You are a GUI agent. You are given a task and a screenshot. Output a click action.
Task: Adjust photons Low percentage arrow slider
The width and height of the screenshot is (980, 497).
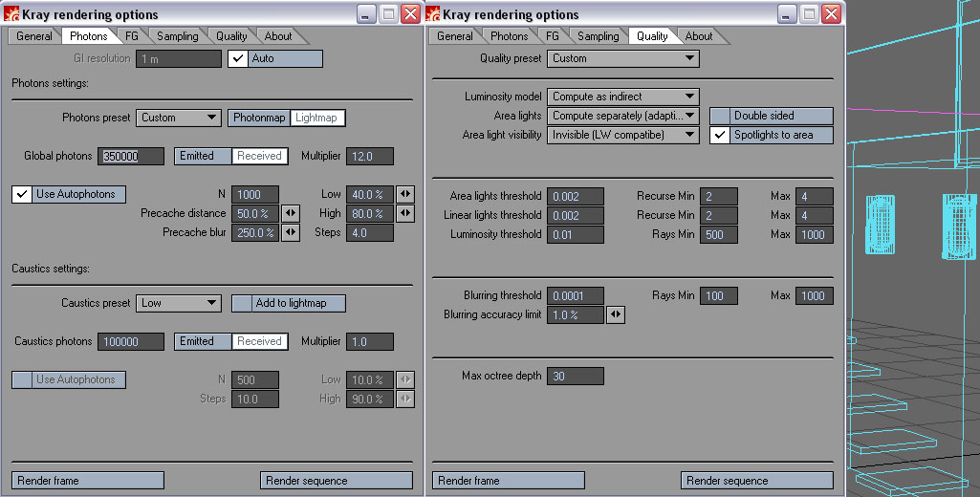[405, 194]
